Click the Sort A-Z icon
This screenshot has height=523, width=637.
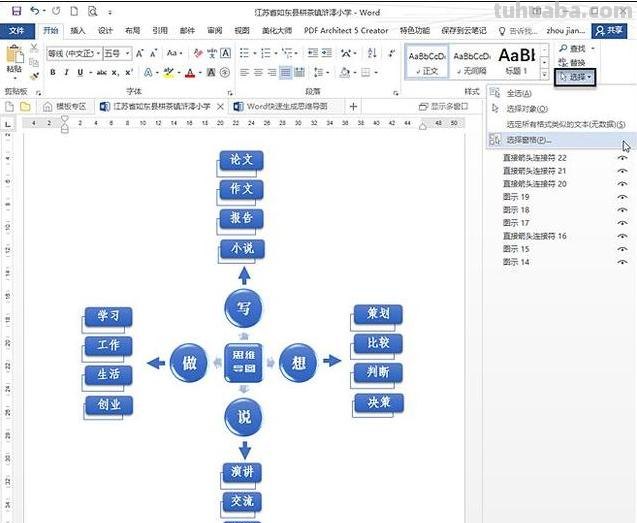click(372, 53)
